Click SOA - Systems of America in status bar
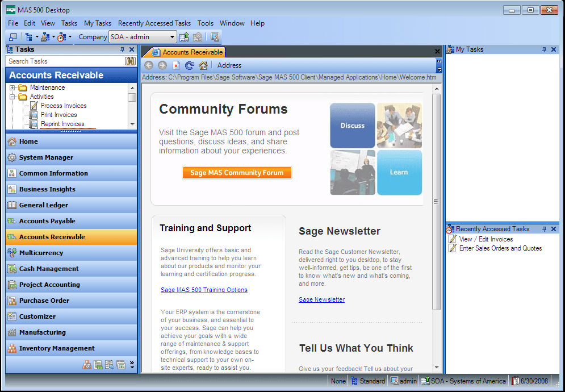Image resolution: width=565 pixels, height=392 pixels. 463,381
